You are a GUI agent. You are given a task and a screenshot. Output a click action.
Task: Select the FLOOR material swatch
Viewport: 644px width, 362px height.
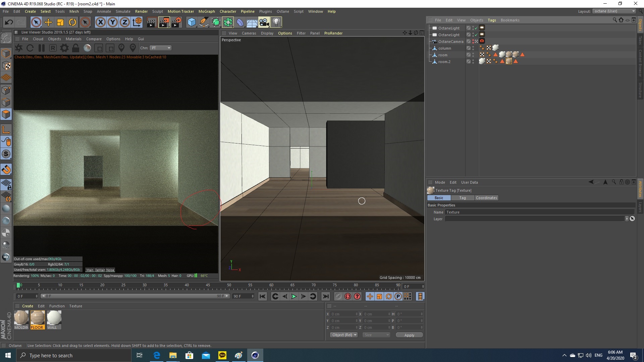[x=37, y=320]
